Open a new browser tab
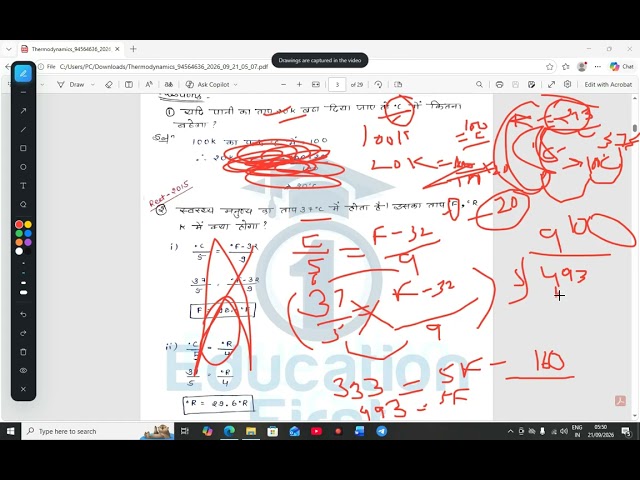Screen dimensions: 640x480 click(x=133, y=49)
